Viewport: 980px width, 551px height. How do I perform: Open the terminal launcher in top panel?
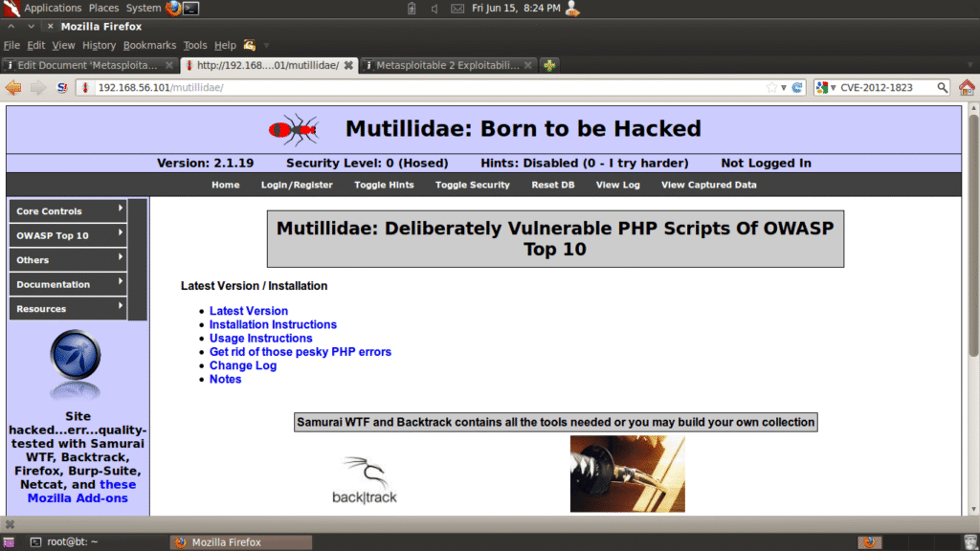191,9
